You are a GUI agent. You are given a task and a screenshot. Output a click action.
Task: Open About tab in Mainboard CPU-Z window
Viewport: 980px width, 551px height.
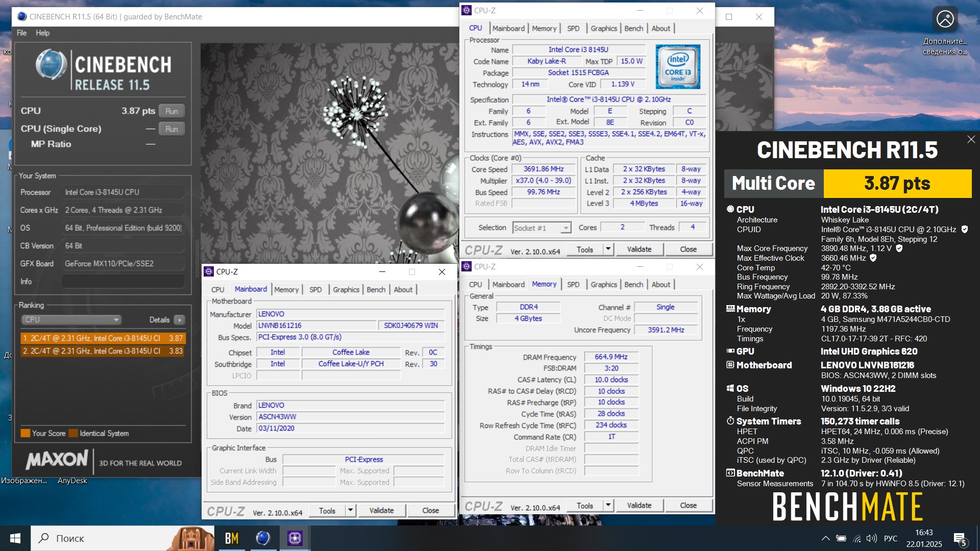tap(403, 290)
